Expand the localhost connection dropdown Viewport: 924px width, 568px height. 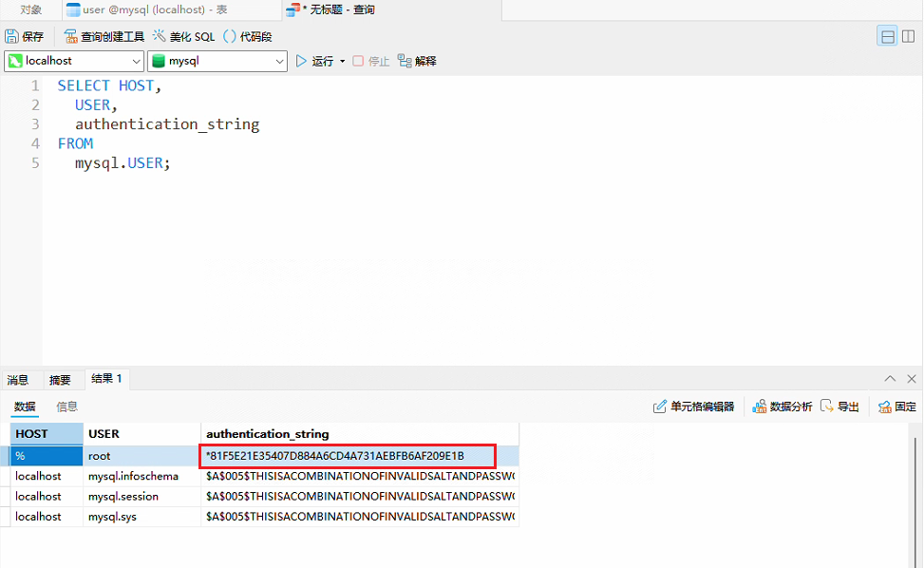tap(135, 61)
